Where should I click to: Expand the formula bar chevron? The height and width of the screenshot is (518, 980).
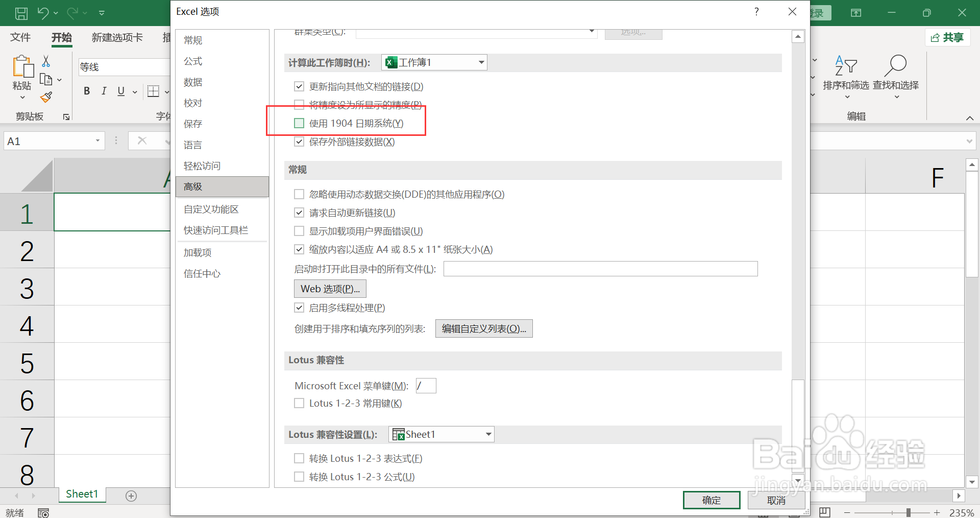coord(970,141)
